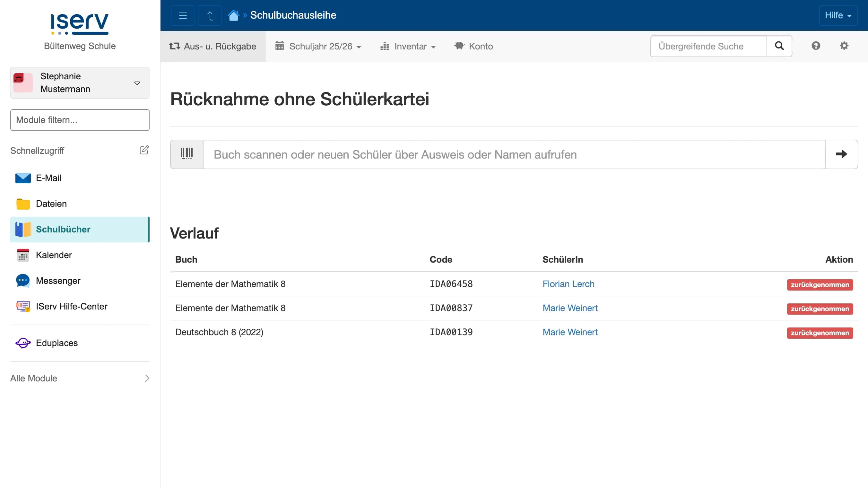The width and height of the screenshot is (868, 488).
Task: Start the search with the magnifier icon
Action: [779, 46]
